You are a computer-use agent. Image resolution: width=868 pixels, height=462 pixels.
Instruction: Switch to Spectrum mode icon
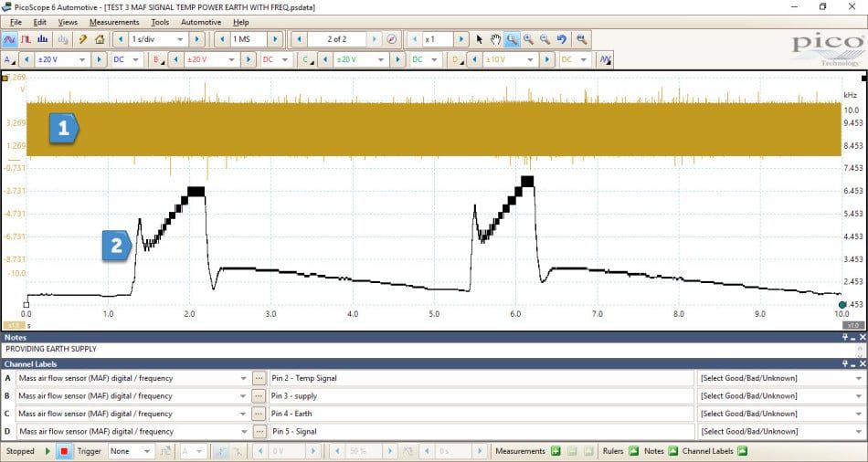43,39
